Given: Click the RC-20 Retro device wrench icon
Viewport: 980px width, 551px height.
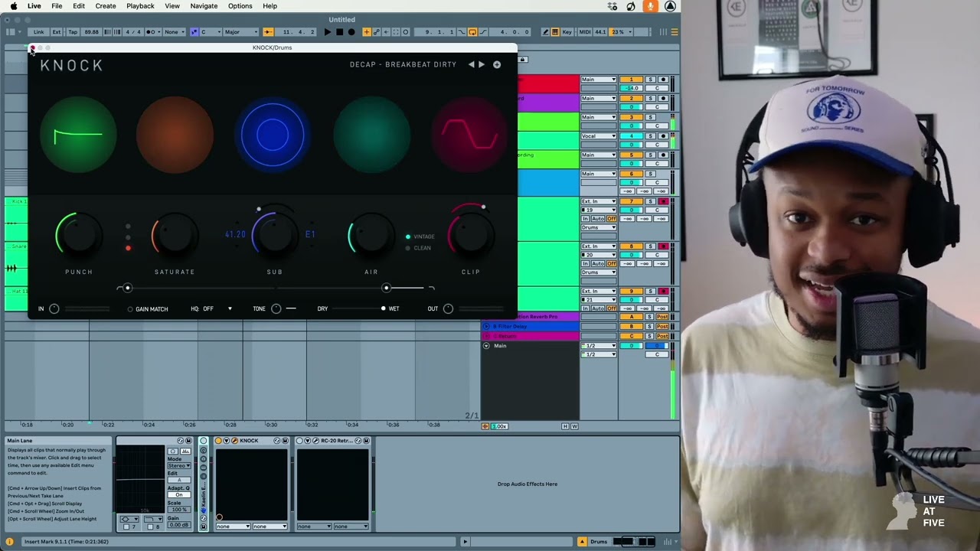Looking at the screenshot, I should pyautogui.click(x=315, y=441).
